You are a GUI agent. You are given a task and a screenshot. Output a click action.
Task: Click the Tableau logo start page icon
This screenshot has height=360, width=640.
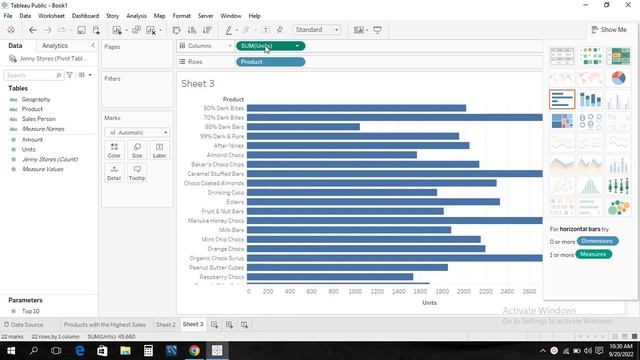tap(11, 30)
